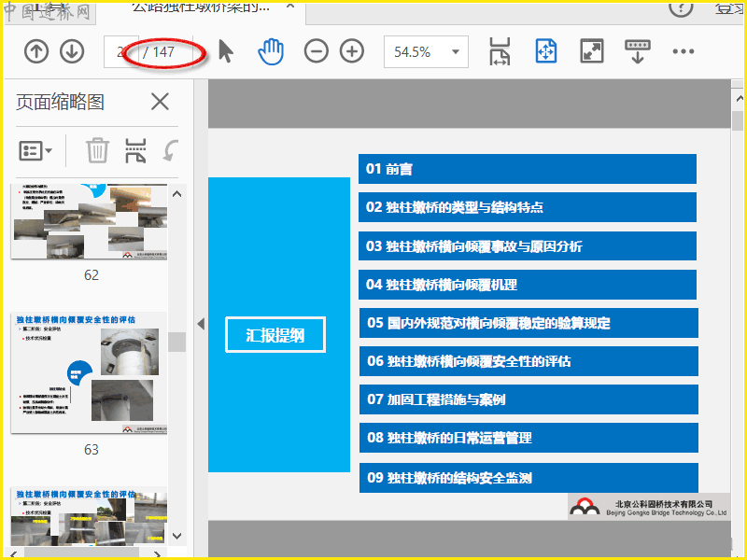This screenshot has width=747, height=560.
Task: Open the more tools ellipsis menu
Action: coord(684,51)
